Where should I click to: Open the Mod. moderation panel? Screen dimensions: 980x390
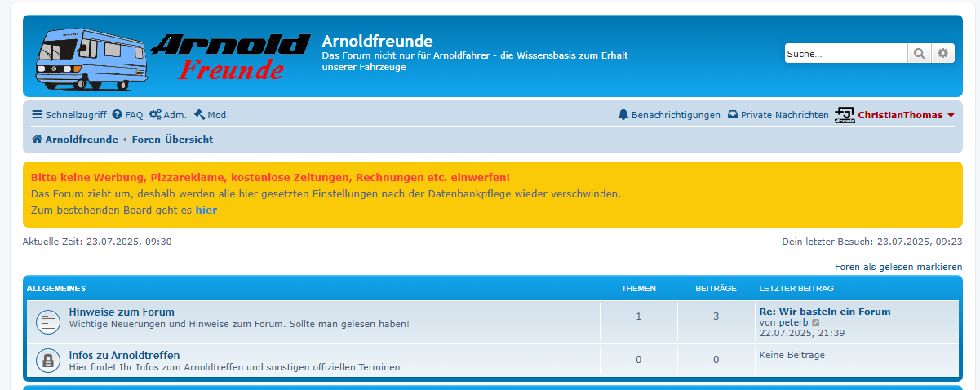coord(212,115)
